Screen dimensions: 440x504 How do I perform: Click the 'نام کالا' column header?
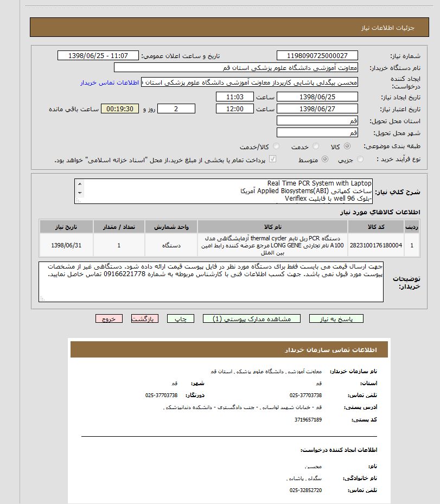pyautogui.click(x=272, y=226)
